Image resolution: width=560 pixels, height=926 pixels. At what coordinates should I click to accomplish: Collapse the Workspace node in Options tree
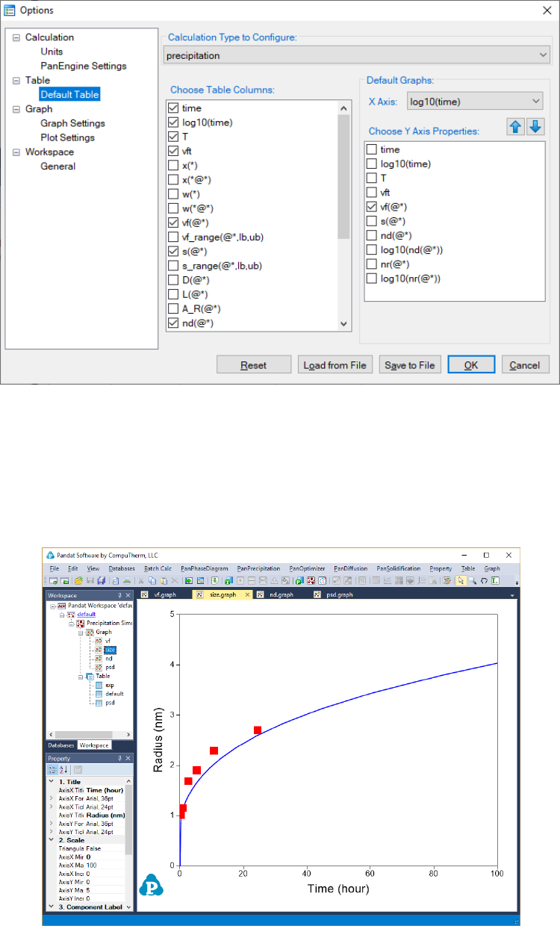coord(17,152)
